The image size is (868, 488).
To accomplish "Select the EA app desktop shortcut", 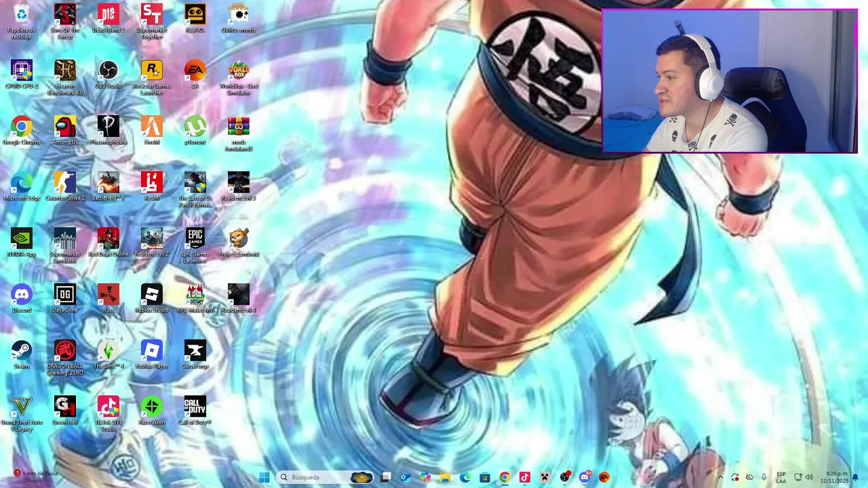I will pyautogui.click(x=195, y=75).
